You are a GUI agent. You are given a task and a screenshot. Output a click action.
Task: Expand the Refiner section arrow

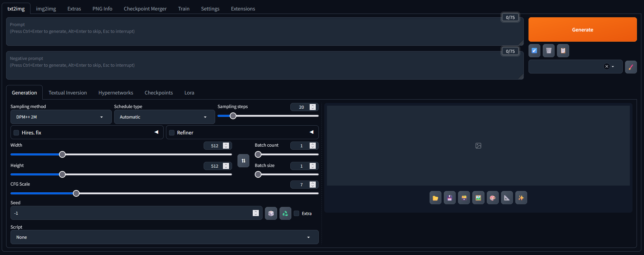pyautogui.click(x=312, y=132)
